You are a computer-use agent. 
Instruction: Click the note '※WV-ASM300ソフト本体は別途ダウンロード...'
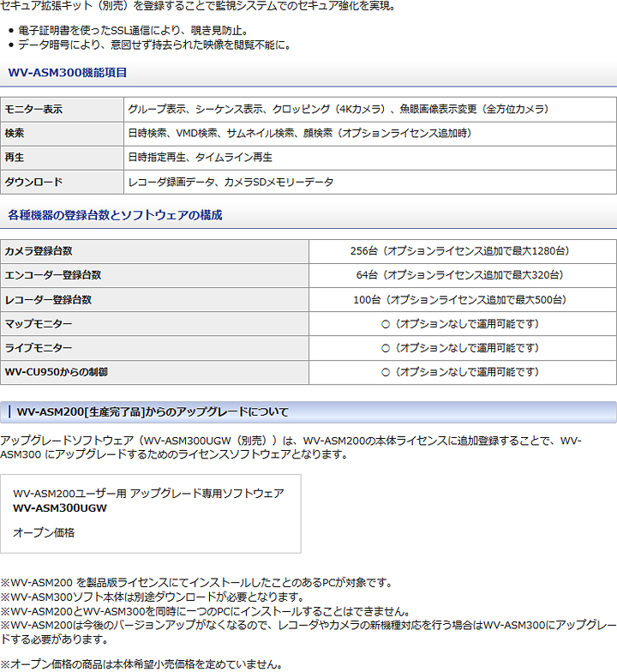[x=153, y=597]
